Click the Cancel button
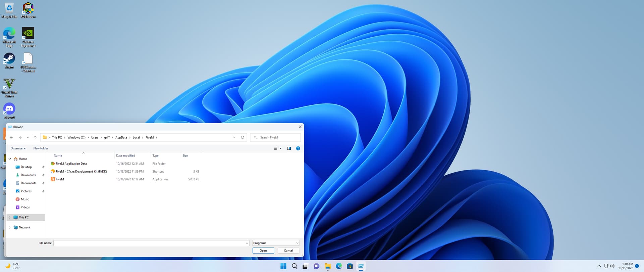This screenshot has width=644, height=272. point(288,251)
